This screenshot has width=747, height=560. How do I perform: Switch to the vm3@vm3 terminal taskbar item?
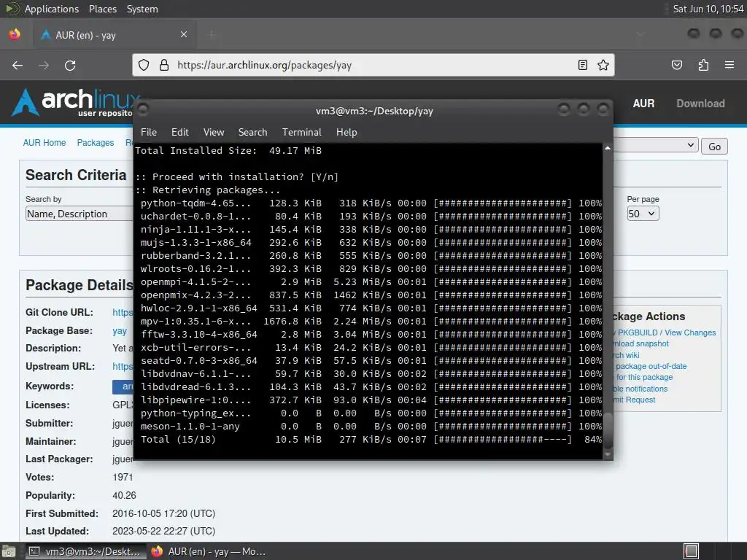(x=86, y=551)
